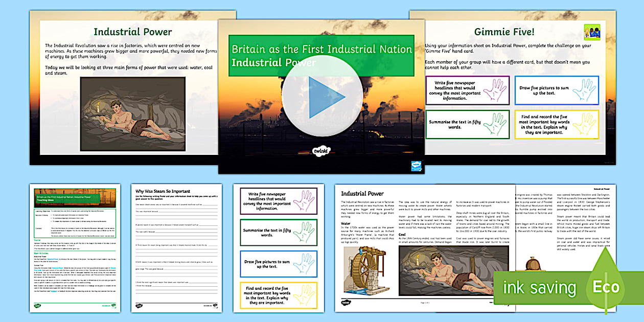Click the green Eco leaf icon

coord(605,287)
